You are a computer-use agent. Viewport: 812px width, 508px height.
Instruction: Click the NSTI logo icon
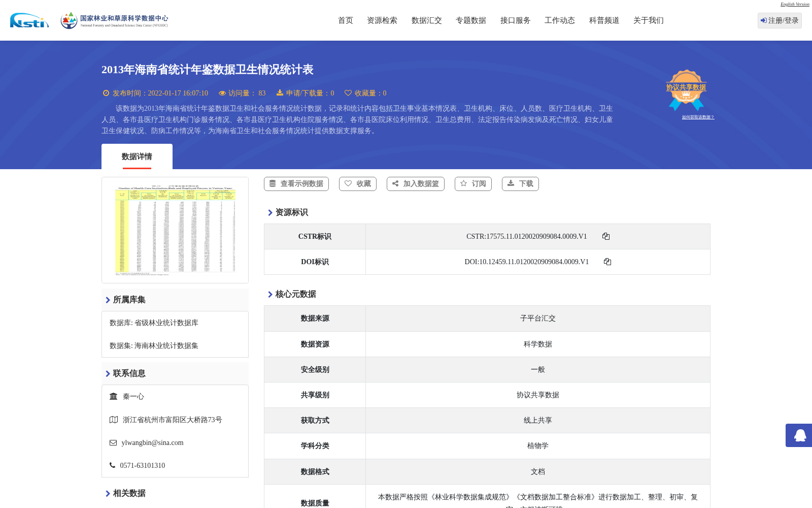coord(29,20)
